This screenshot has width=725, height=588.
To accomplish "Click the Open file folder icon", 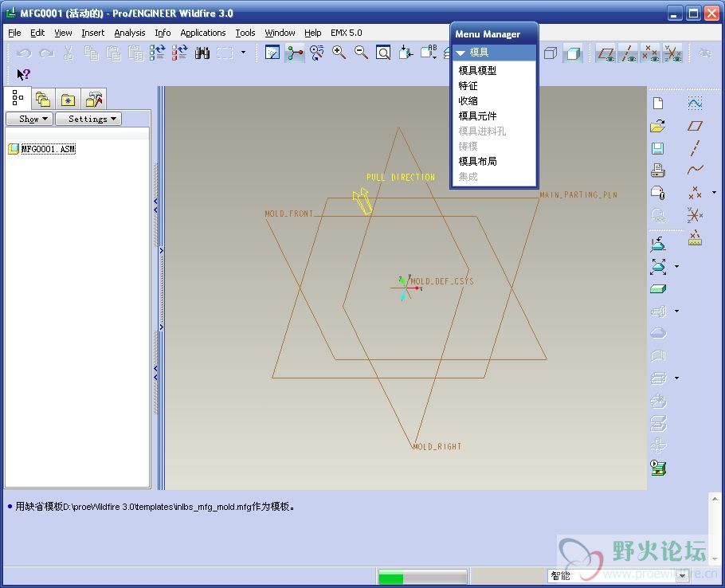I will 658,126.
